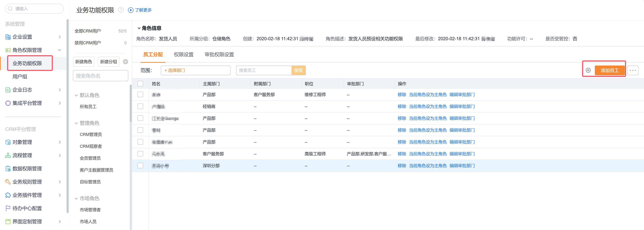Open 业务规则管理 in the sidebar

27,182
